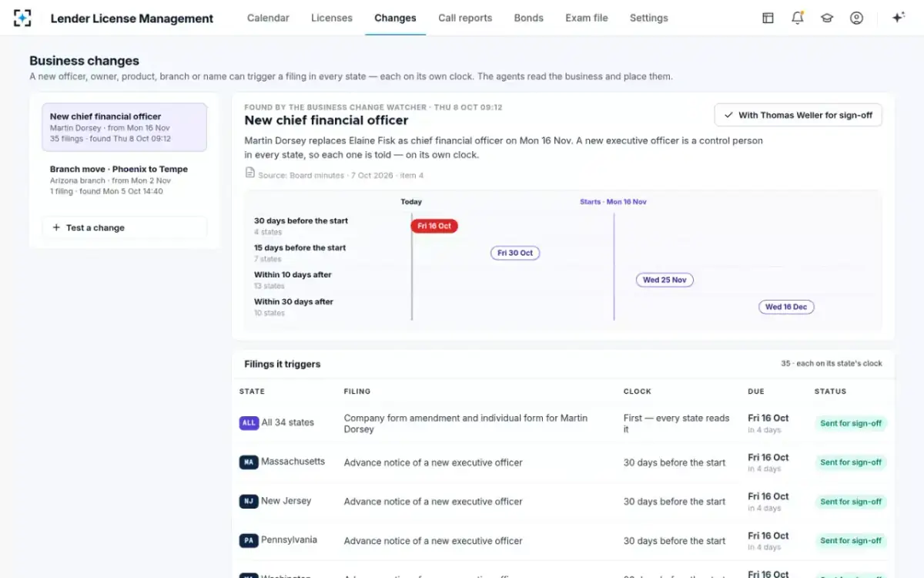The height and width of the screenshot is (578, 924).
Task: Click the STATE column header
Action: (252, 391)
